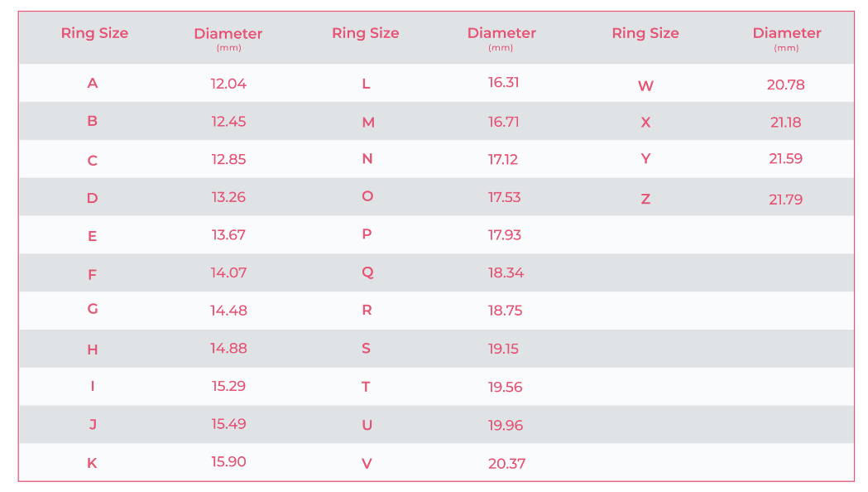The image size is (868, 492).
Task: Select the 16.71 diameter for size M
Action: coord(503,121)
